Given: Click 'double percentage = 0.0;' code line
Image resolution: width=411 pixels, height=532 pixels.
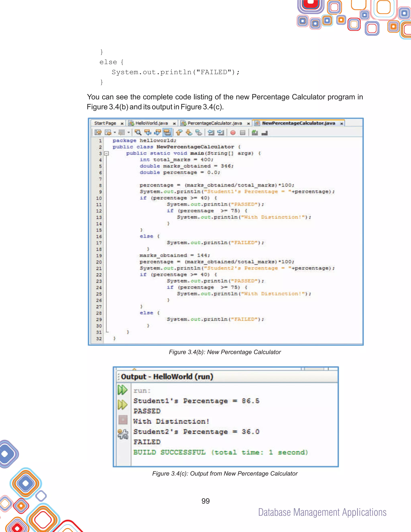Looking at the screenshot, I should (180, 172).
